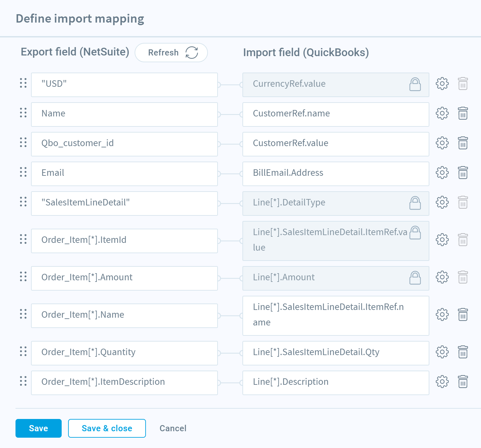The height and width of the screenshot is (448, 481).
Task: Edit the CustomerRef.name import field
Action: pyautogui.click(x=336, y=114)
